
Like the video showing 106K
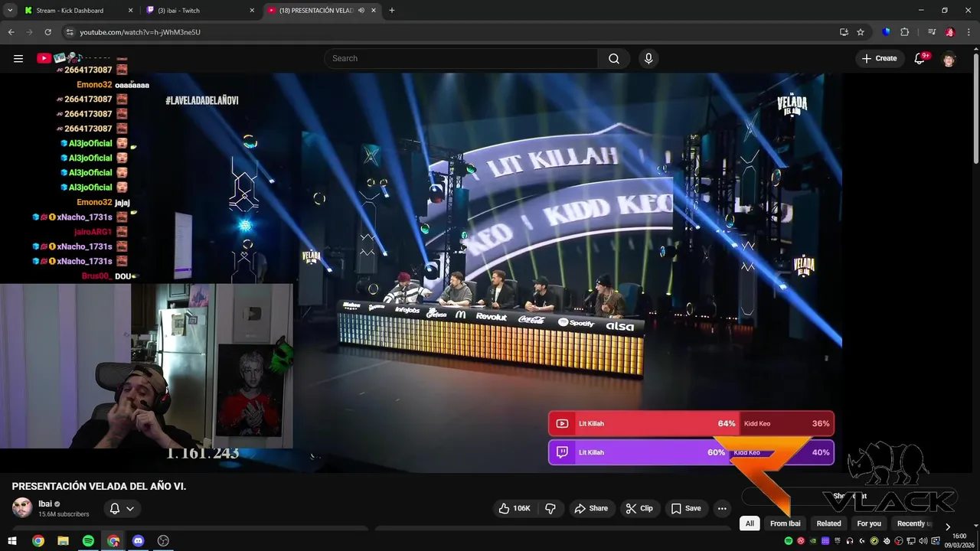coord(514,508)
